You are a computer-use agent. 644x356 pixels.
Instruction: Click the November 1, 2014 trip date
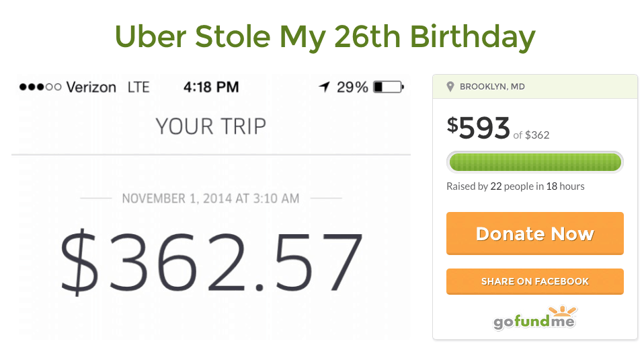[211, 199]
